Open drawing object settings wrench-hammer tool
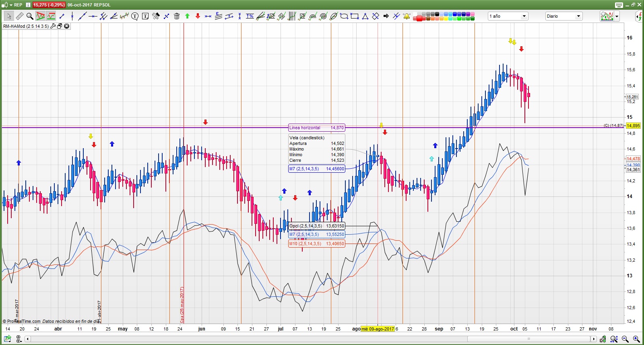The height and width of the screenshot is (345, 644). (156, 16)
